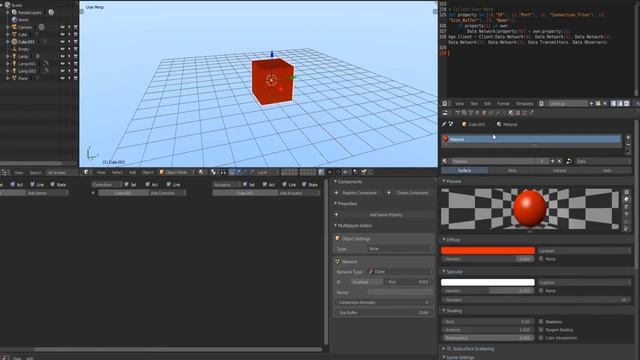The width and height of the screenshot is (640, 360).
Task: Select the Material slot in list
Action: (531, 139)
